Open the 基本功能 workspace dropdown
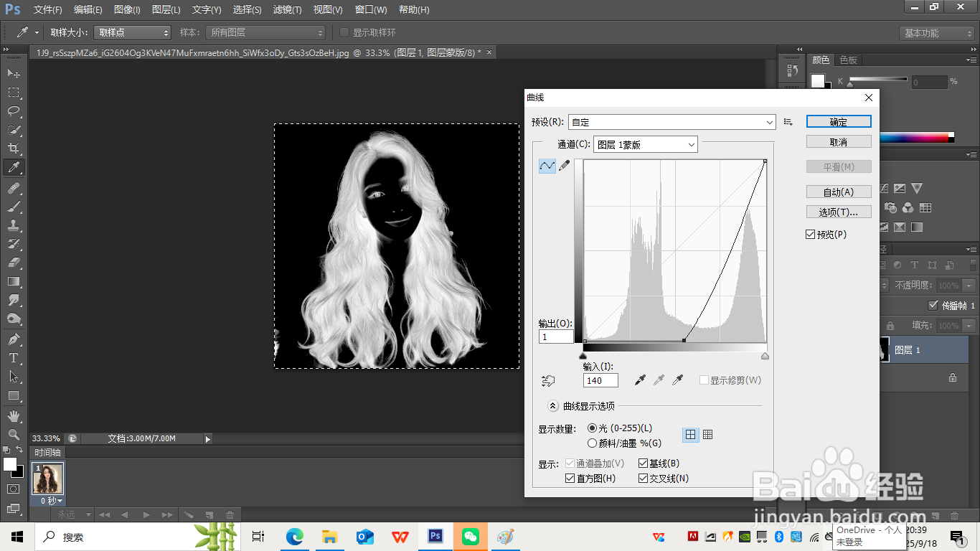 point(937,33)
